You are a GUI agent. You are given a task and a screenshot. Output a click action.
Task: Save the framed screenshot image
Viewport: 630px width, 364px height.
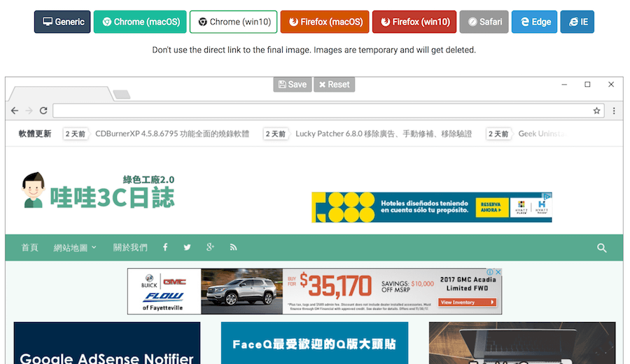click(x=293, y=85)
